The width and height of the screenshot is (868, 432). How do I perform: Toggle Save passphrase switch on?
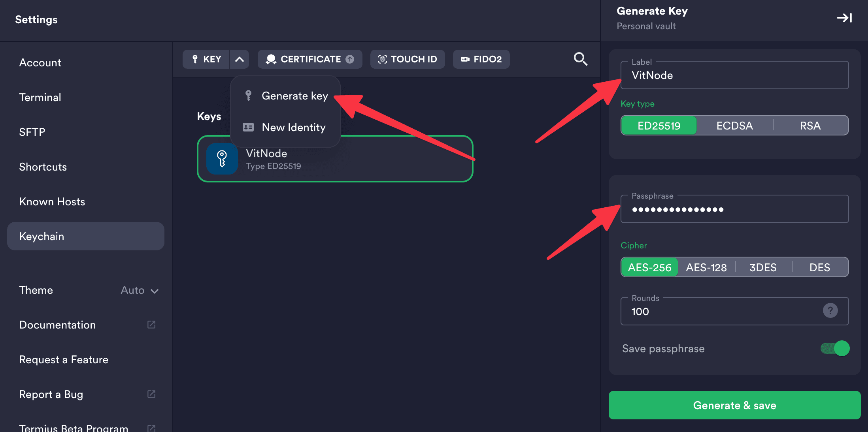click(836, 348)
